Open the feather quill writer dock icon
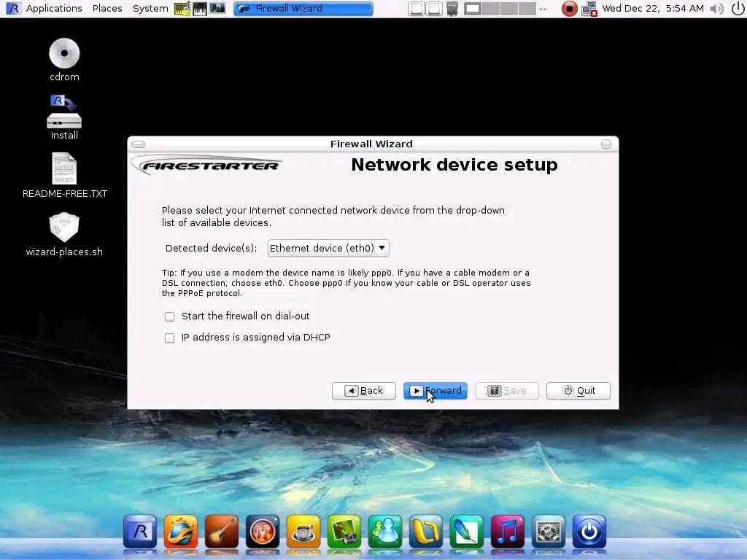The image size is (747, 560). [466, 532]
